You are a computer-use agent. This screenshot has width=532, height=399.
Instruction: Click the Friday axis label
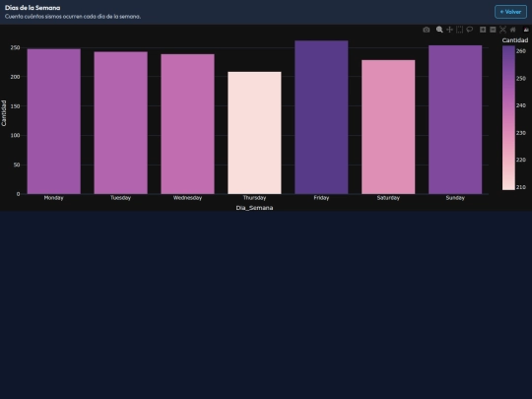321,198
